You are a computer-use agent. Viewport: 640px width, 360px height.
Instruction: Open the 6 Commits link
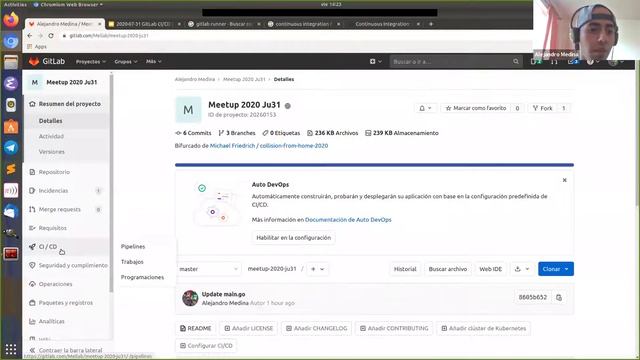193,133
